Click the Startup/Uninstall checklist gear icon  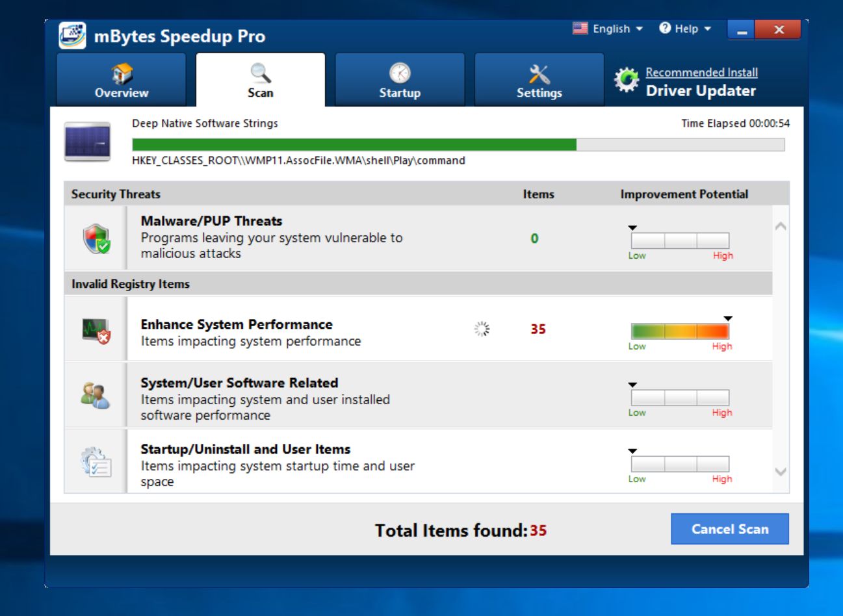[96, 462]
